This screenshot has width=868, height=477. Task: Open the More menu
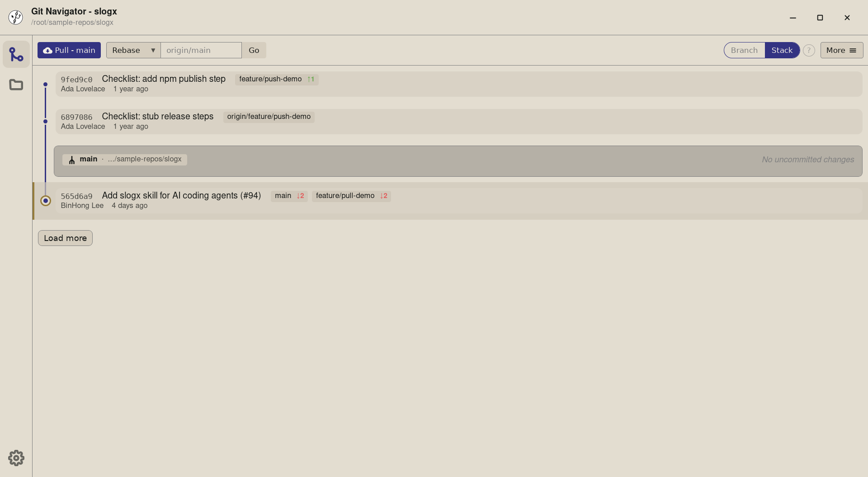pos(842,50)
